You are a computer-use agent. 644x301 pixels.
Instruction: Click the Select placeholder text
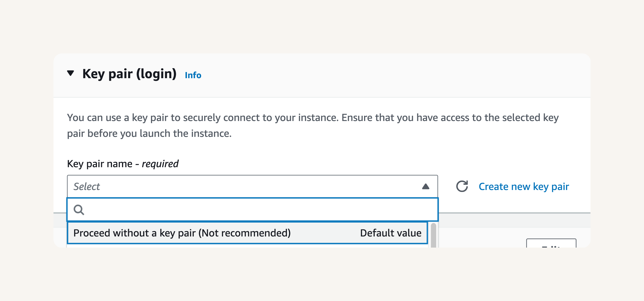(x=87, y=186)
